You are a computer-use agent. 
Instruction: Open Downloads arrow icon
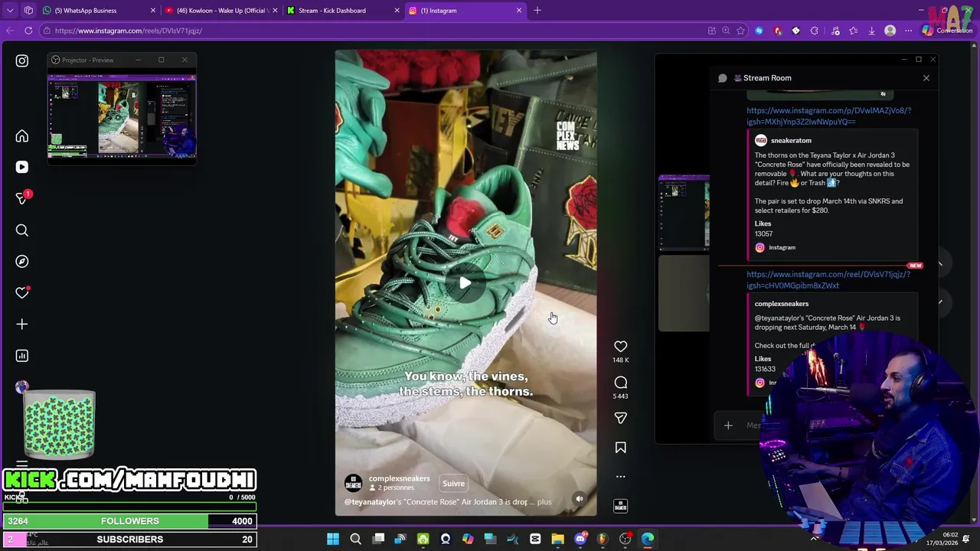coord(871,31)
